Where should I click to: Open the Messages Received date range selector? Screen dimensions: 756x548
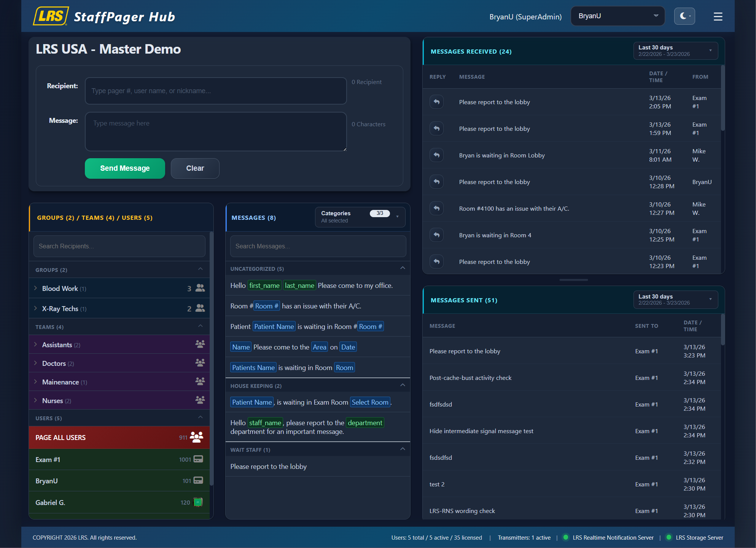(x=675, y=51)
